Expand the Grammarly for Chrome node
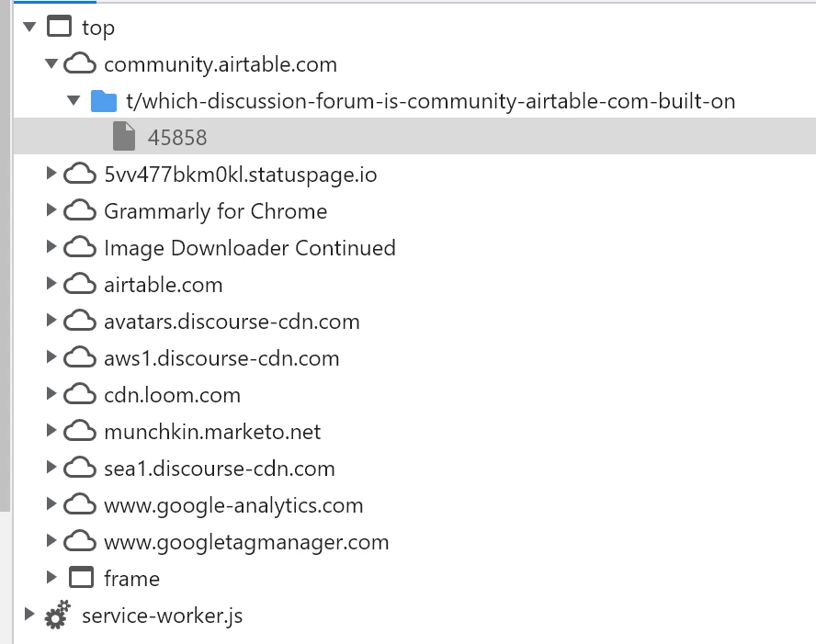Viewport: 816px width, 644px height. [51, 210]
